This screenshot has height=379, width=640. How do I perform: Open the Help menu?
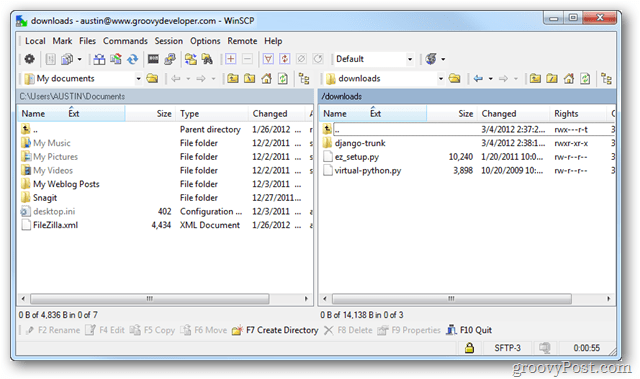click(x=273, y=41)
